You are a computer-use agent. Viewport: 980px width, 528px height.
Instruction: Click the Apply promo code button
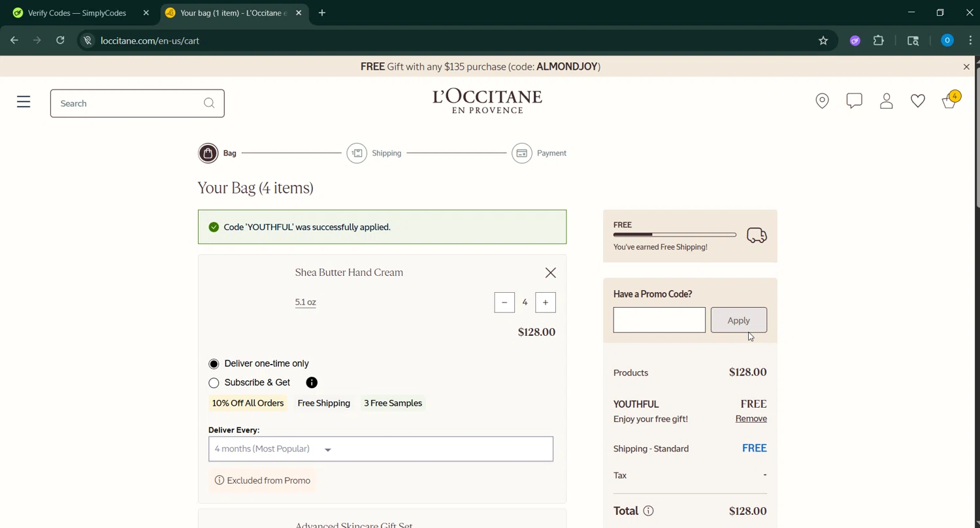739,320
